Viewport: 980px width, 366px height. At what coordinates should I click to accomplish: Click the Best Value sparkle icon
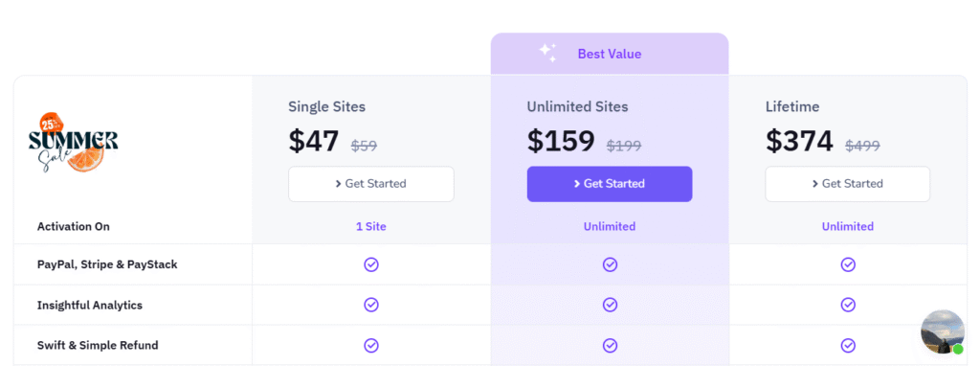548,54
